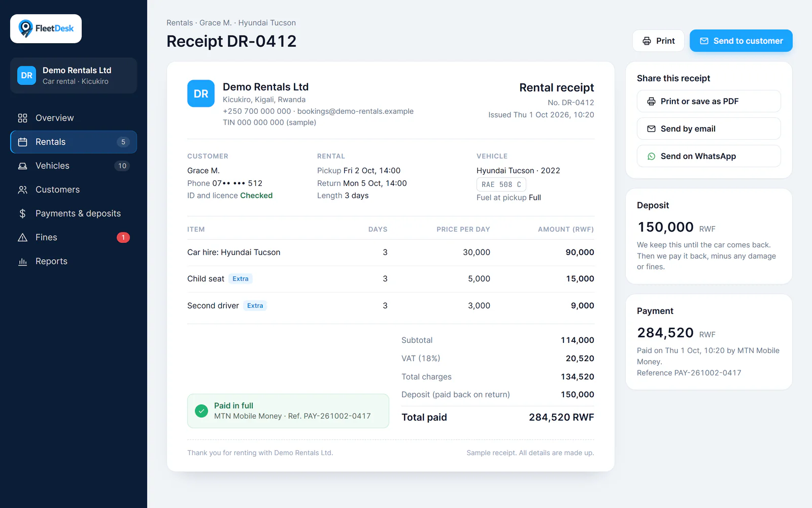Click the printer icon beside Print or save as PDF
This screenshot has height=508, width=812.
pos(651,101)
